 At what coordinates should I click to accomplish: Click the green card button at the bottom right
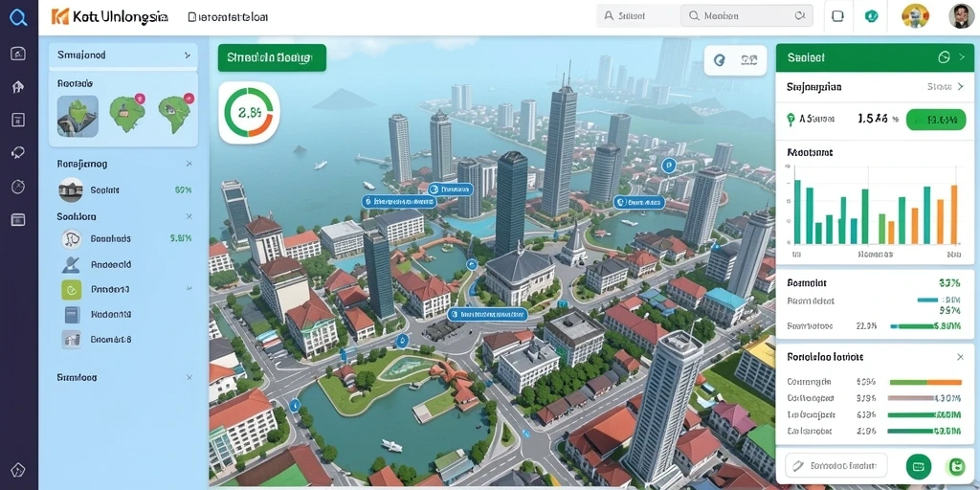(919, 466)
